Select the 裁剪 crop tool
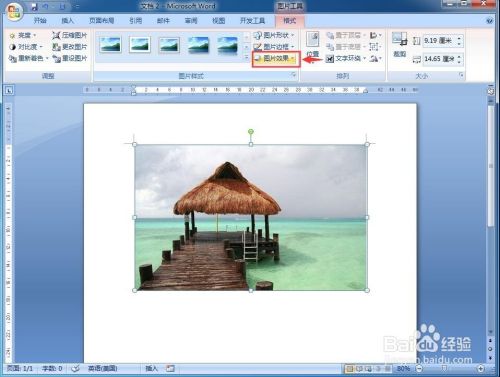 tap(400, 45)
